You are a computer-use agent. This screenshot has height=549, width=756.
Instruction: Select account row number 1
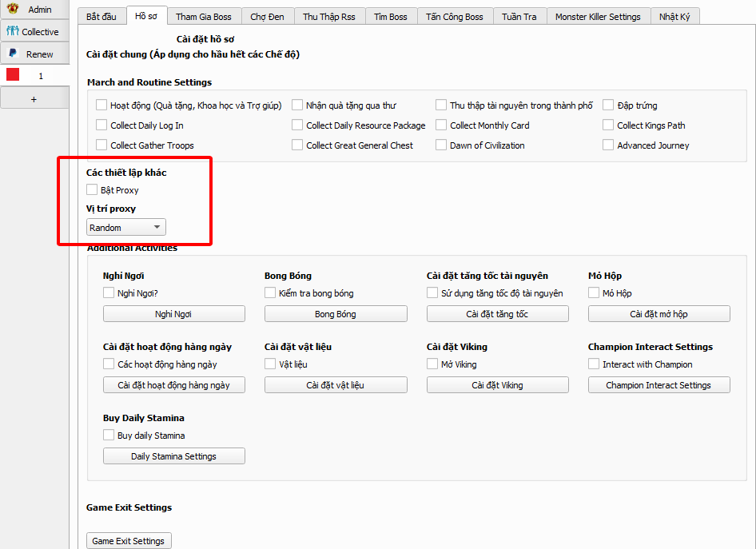41,76
